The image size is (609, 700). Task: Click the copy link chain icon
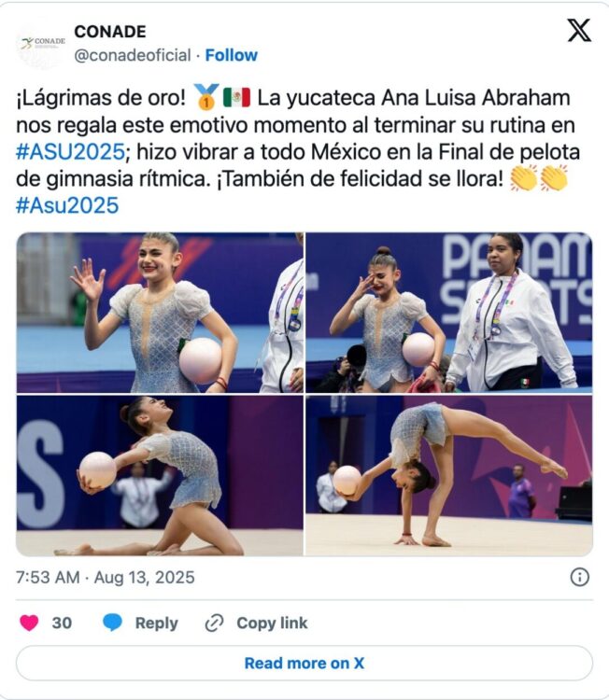(214, 623)
